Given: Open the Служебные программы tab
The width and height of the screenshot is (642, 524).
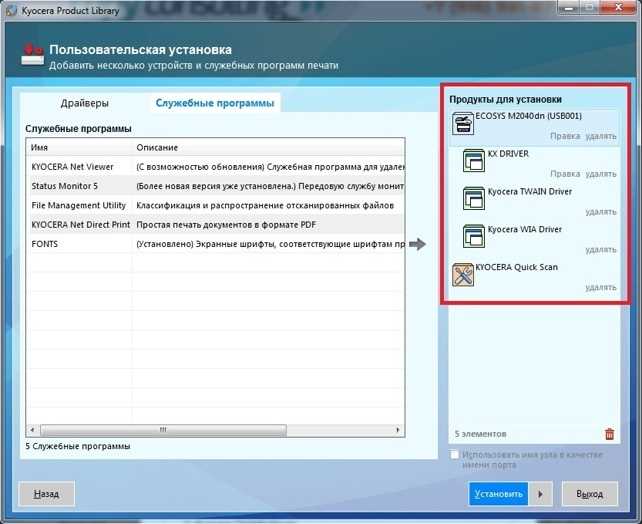Looking at the screenshot, I should click(215, 103).
